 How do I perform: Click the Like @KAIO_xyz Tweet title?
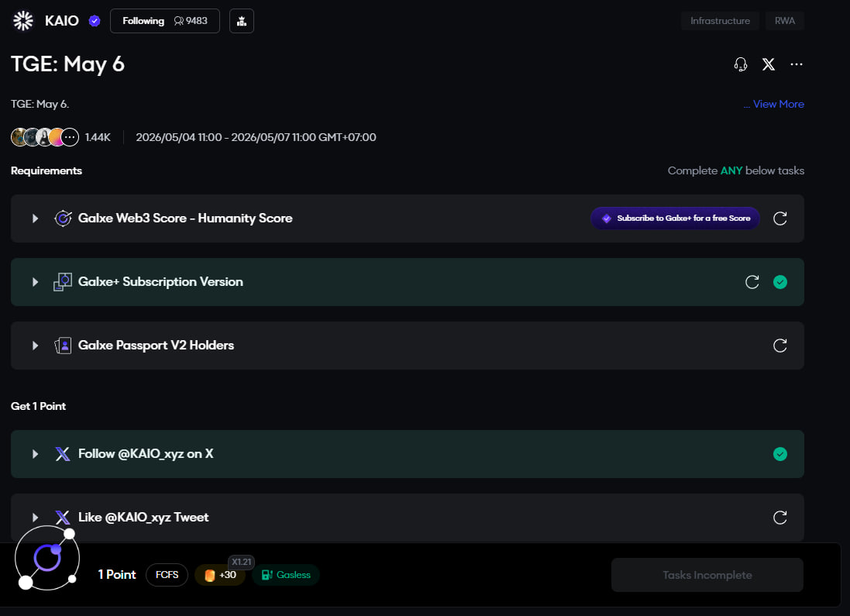(143, 518)
